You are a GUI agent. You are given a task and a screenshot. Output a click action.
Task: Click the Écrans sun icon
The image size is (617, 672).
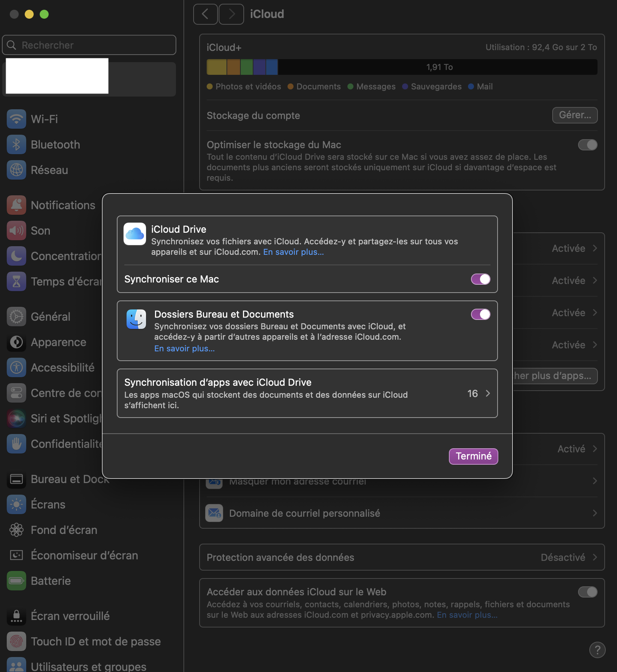(x=16, y=504)
